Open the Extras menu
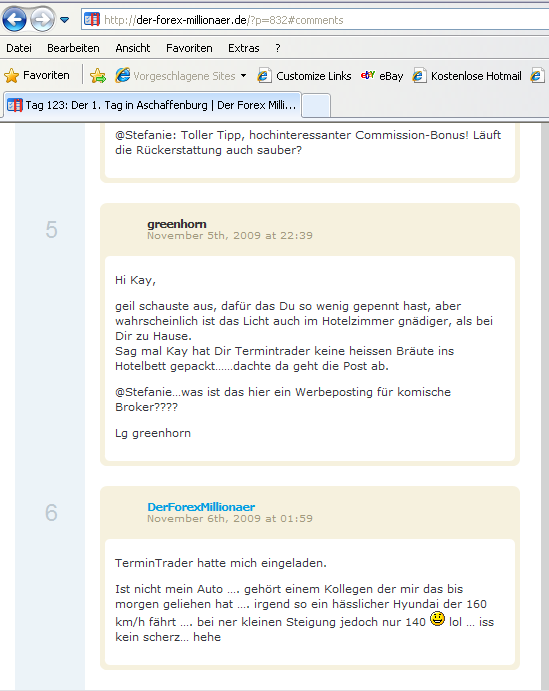Viewport: 549px width, 691px height. pyautogui.click(x=244, y=48)
